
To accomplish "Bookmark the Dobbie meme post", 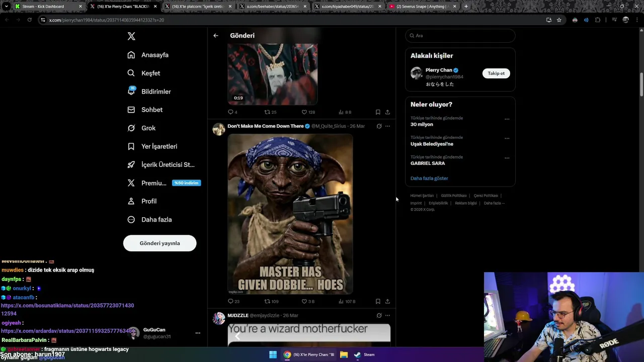I will coord(378,302).
